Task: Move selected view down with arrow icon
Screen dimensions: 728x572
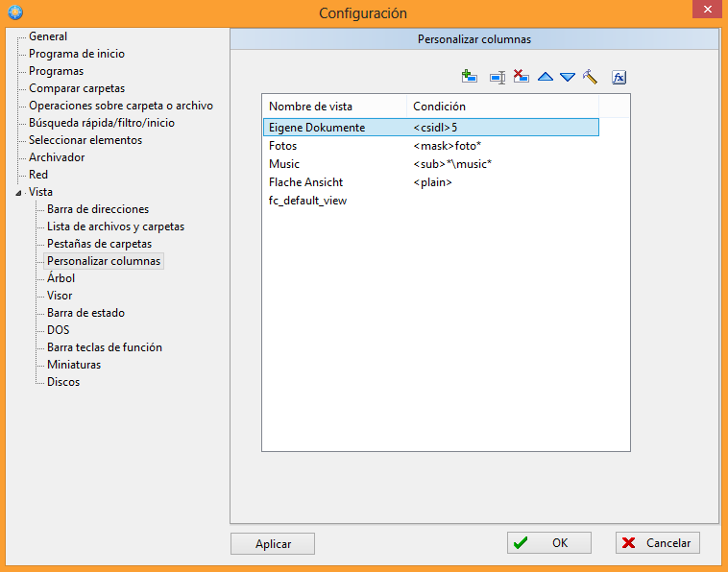Action: click(x=568, y=77)
